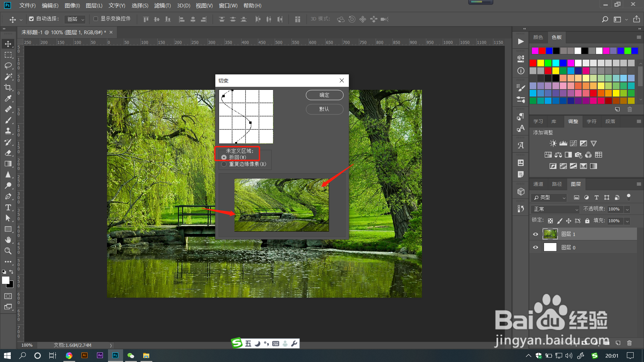
Task: Toggle layer filter on/off switch
Action: 629,197
